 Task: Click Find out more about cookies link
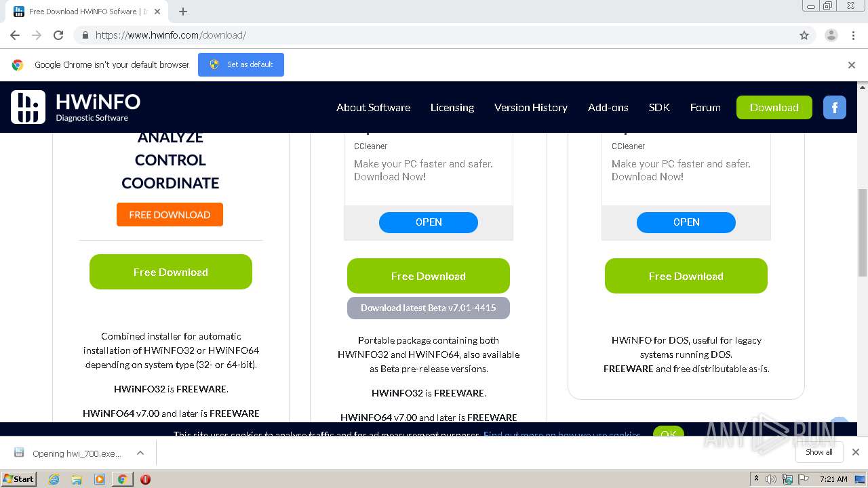[562, 435]
